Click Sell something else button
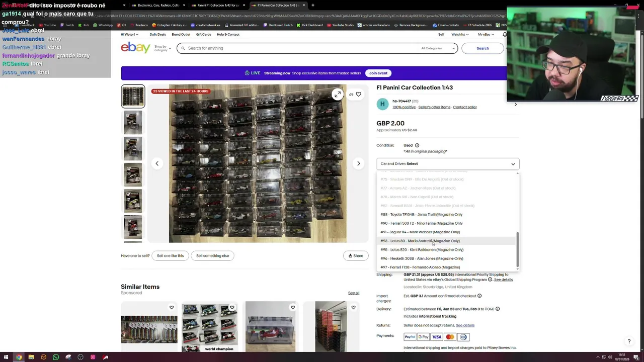 [212, 255]
